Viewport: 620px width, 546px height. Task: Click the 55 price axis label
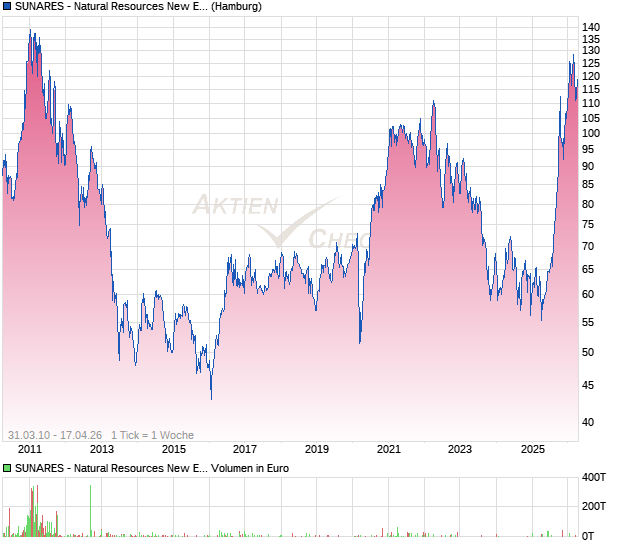pyautogui.click(x=588, y=322)
